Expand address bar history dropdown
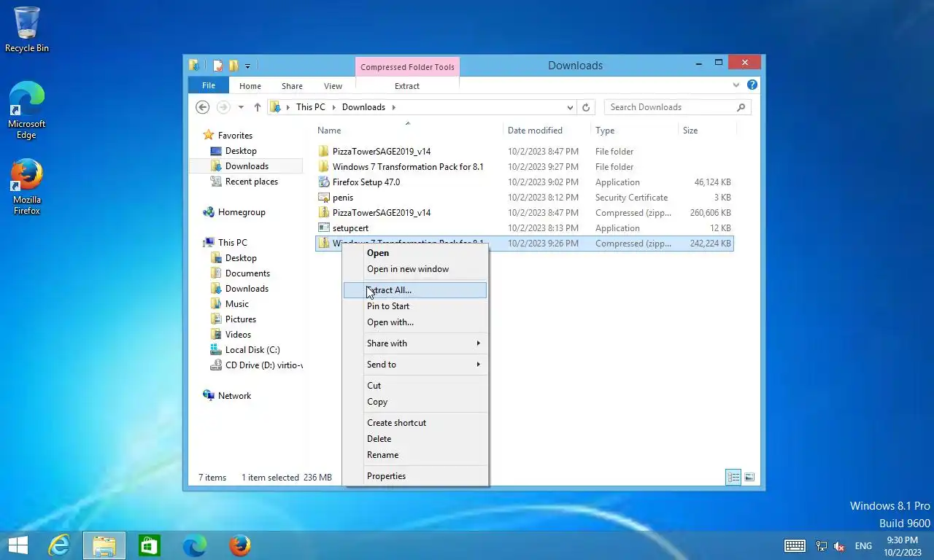This screenshot has height=560, width=934. (x=570, y=107)
